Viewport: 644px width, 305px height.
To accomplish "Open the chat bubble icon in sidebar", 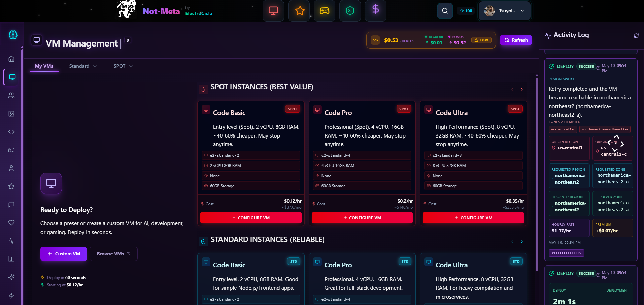I will coord(11,205).
